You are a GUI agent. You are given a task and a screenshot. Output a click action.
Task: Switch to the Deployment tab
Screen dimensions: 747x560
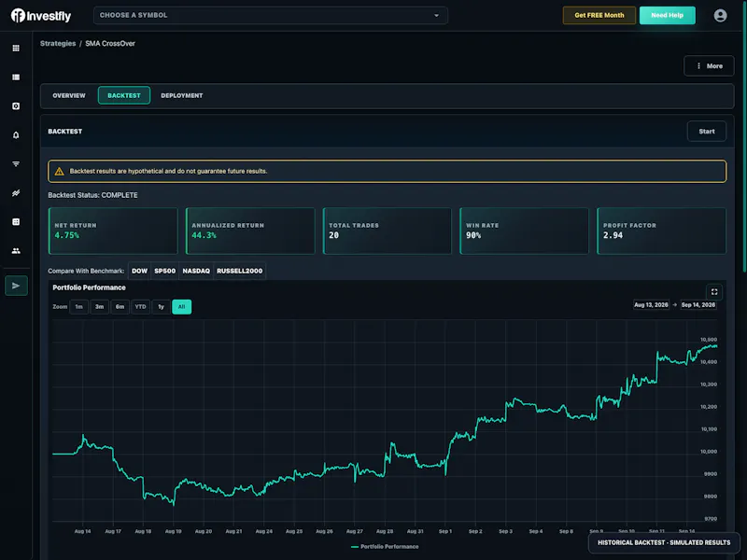(181, 96)
